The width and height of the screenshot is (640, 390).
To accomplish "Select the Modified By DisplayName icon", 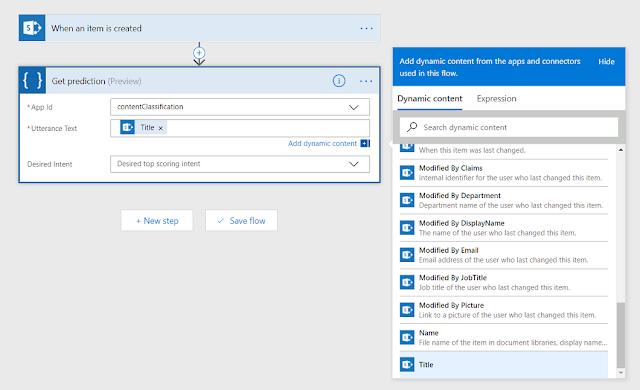I will [407, 228].
